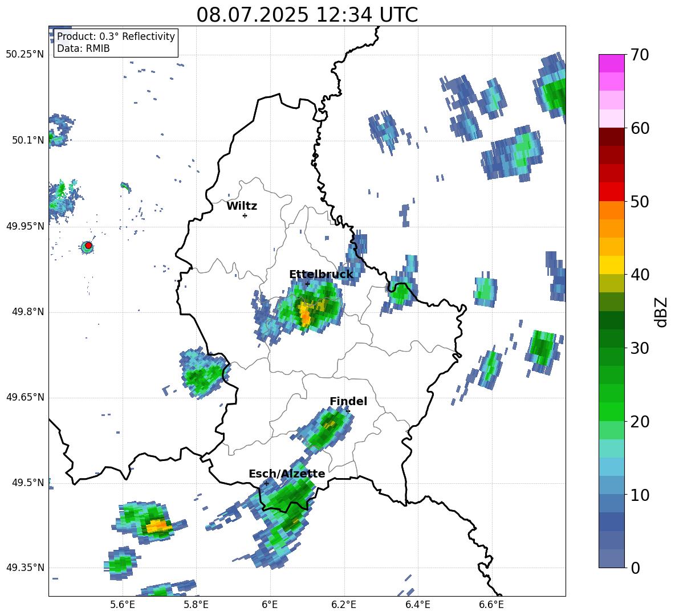Click the title '08.07.2025 12:34 UTC'
This screenshot has width=675, height=616.
[x=307, y=15]
